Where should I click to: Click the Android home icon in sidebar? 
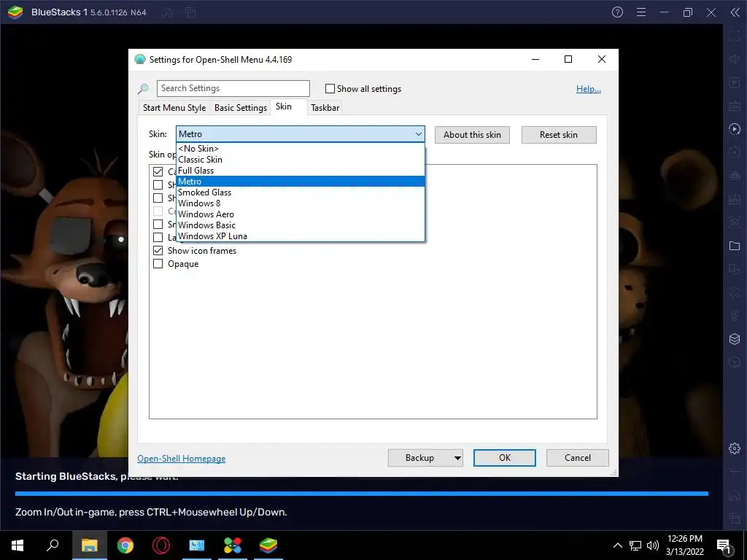735,495
